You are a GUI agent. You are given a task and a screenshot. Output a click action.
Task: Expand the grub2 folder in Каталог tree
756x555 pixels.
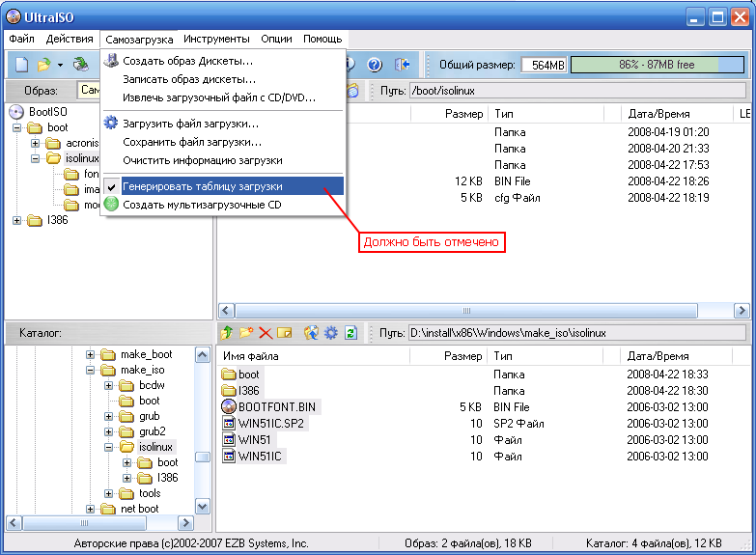pyautogui.click(x=108, y=431)
